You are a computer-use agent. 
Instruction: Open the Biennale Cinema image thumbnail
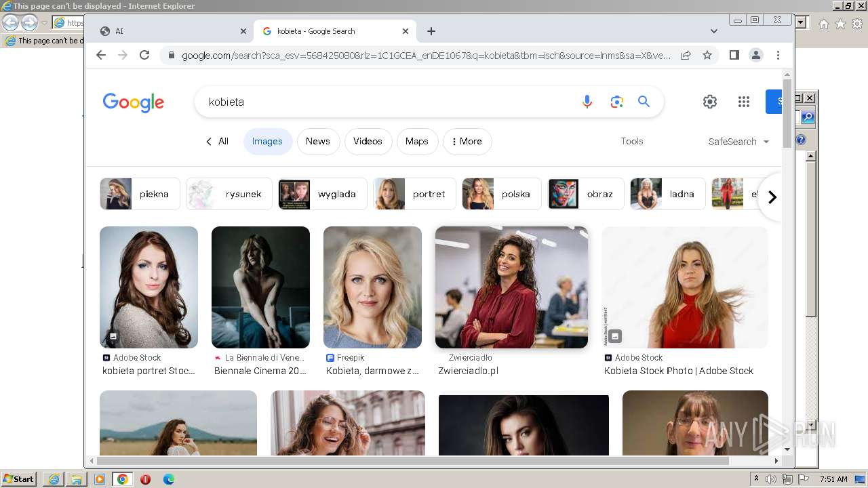tap(260, 287)
